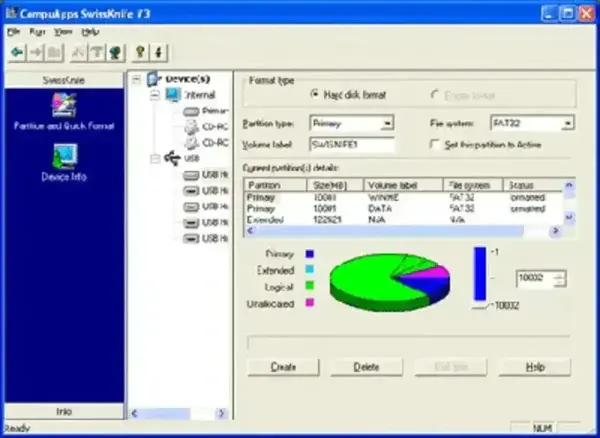The image size is (600, 438).
Task: Open the File system dropdown
Action: click(566, 123)
